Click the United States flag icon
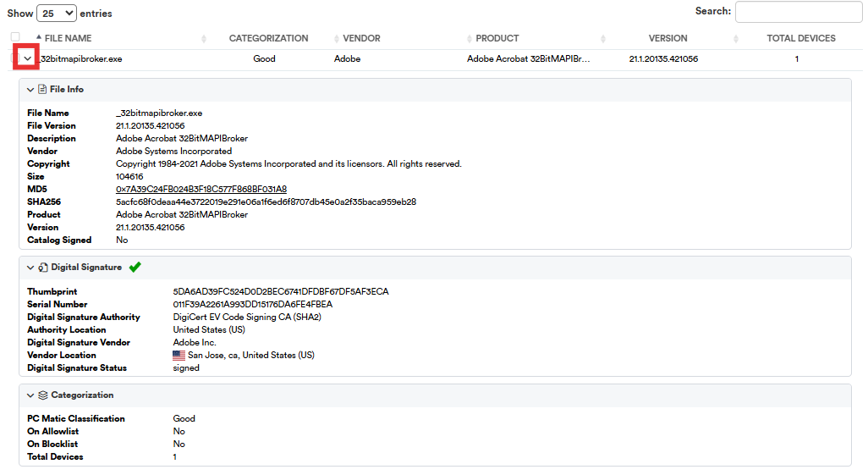The image size is (868, 475). point(179,356)
